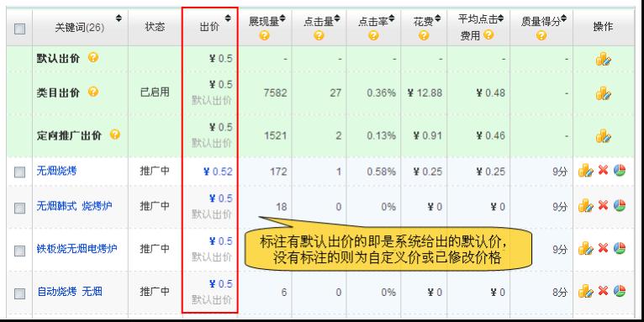The height and width of the screenshot is (322, 644).
Task: Help icon next to 定向推广出价
Action: 115,135
